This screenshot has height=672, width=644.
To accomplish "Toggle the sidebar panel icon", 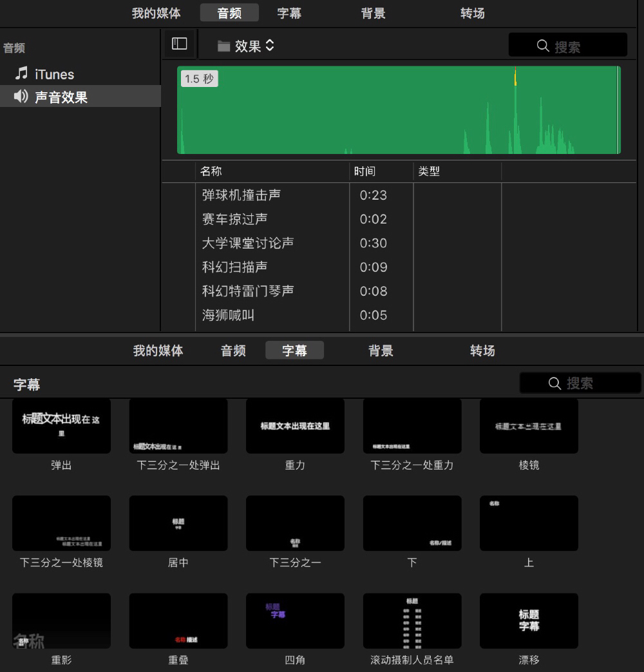I will [x=180, y=44].
